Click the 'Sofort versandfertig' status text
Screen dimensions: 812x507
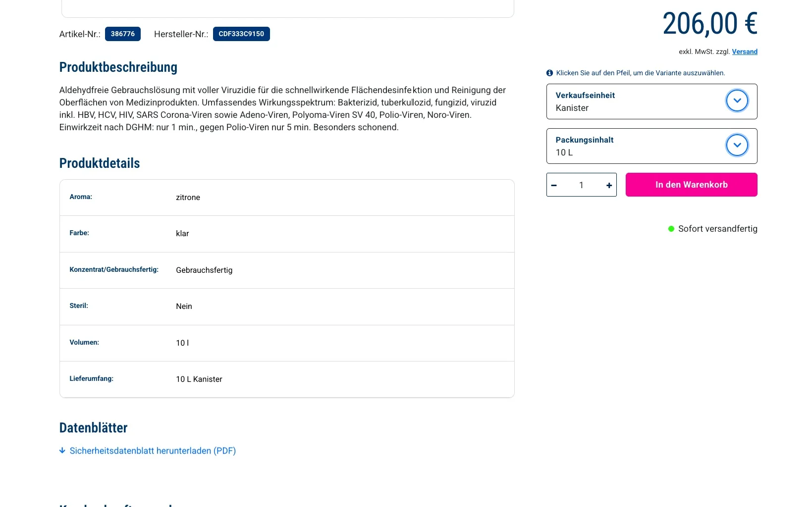[717, 229]
